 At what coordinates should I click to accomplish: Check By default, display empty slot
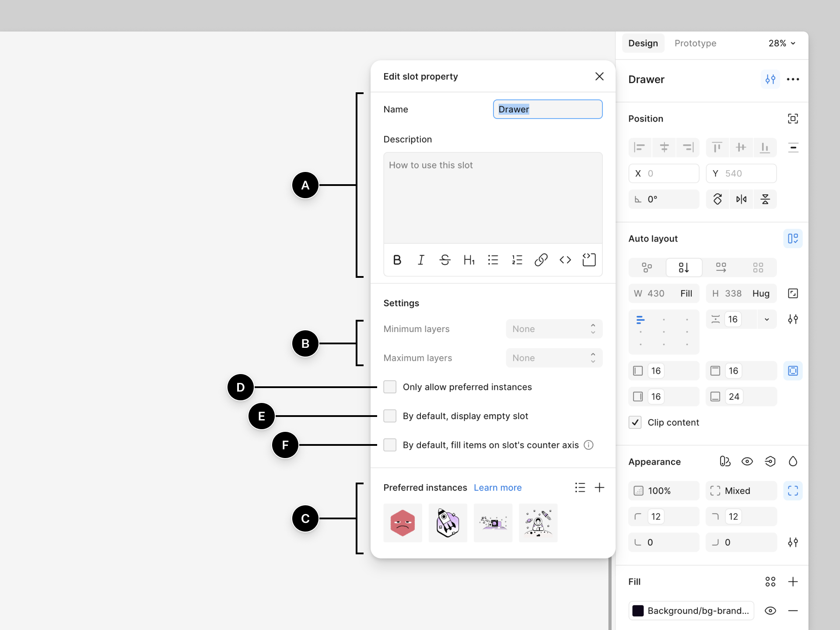click(x=390, y=416)
